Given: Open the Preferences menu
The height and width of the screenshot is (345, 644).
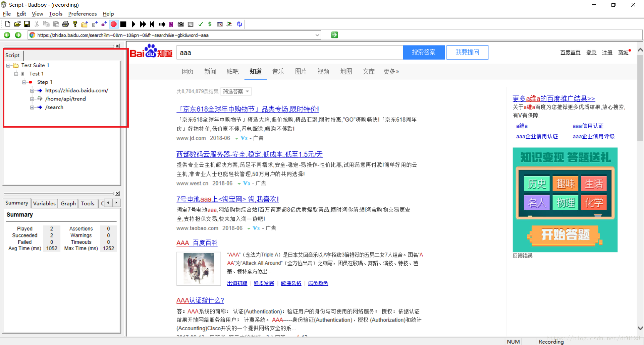Looking at the screenshot, I should (x=82, y=14).
